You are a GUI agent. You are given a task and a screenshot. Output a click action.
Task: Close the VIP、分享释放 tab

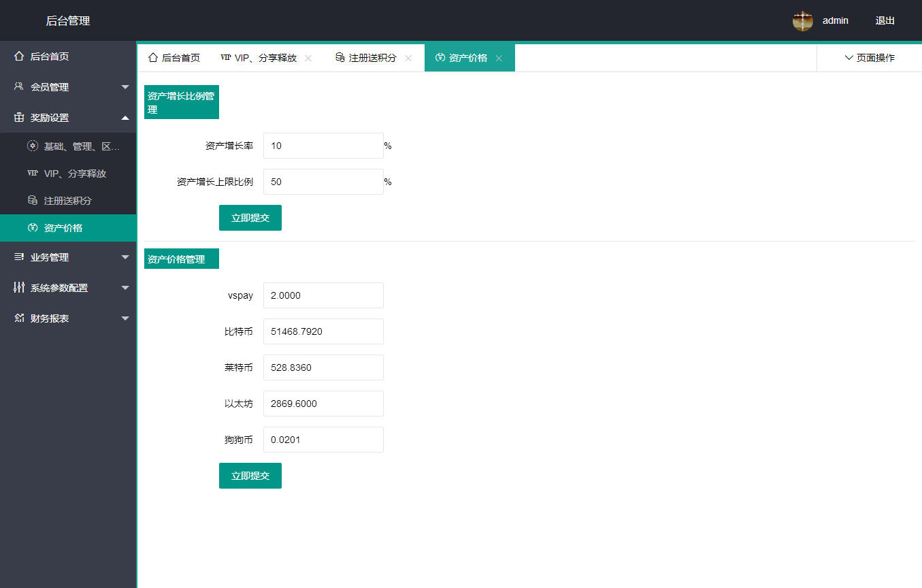pyautogui.click(x=308, y=59)
